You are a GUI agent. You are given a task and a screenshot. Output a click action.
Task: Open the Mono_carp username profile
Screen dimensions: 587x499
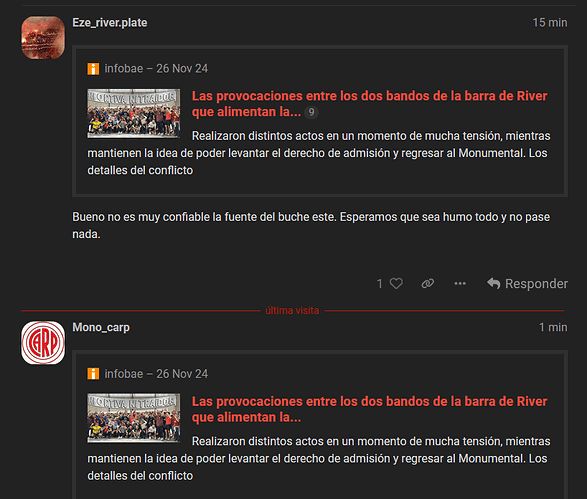pyautogui.click(x=101, y=327)
